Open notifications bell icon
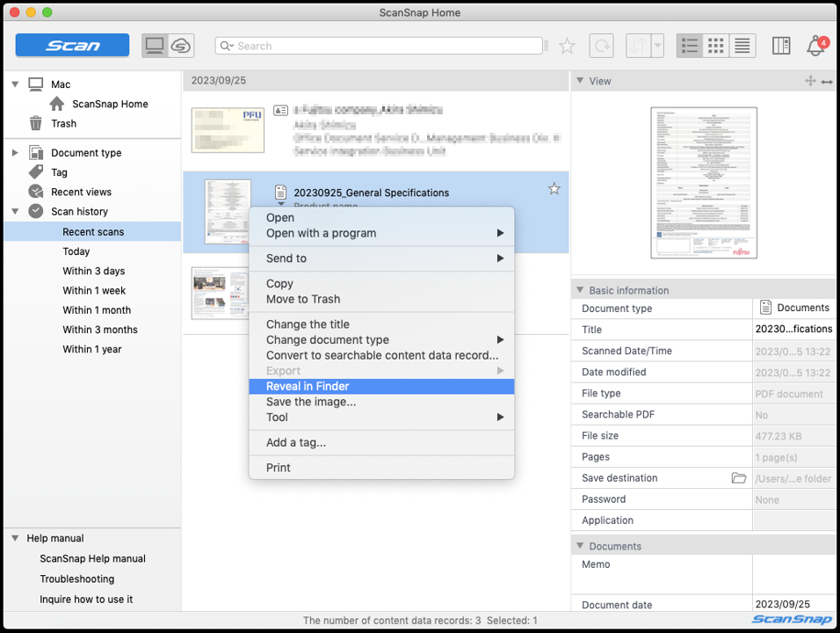This screenshot has height=633, width=840. click(x=816, y=46)
